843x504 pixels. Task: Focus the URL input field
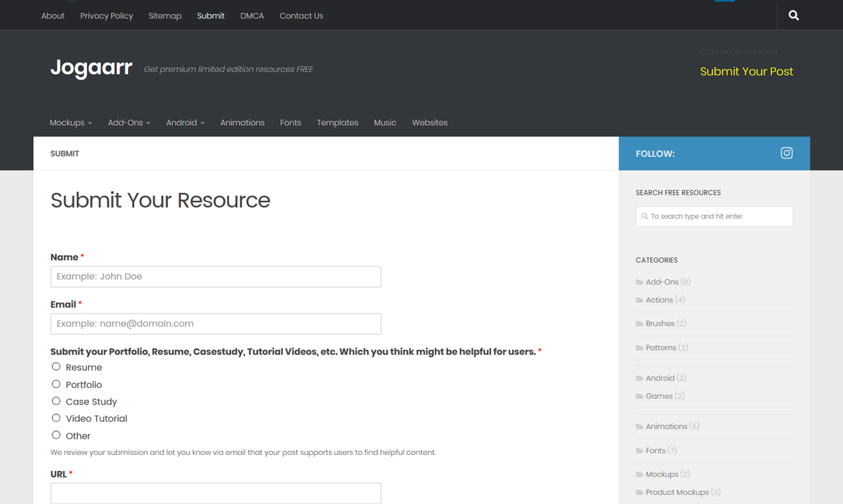[x=216, y=493]
